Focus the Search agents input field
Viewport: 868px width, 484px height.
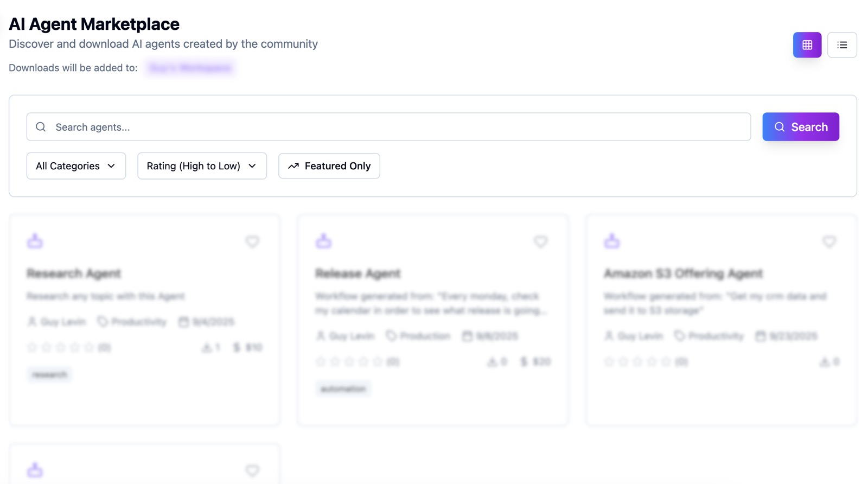click(388, 127)
